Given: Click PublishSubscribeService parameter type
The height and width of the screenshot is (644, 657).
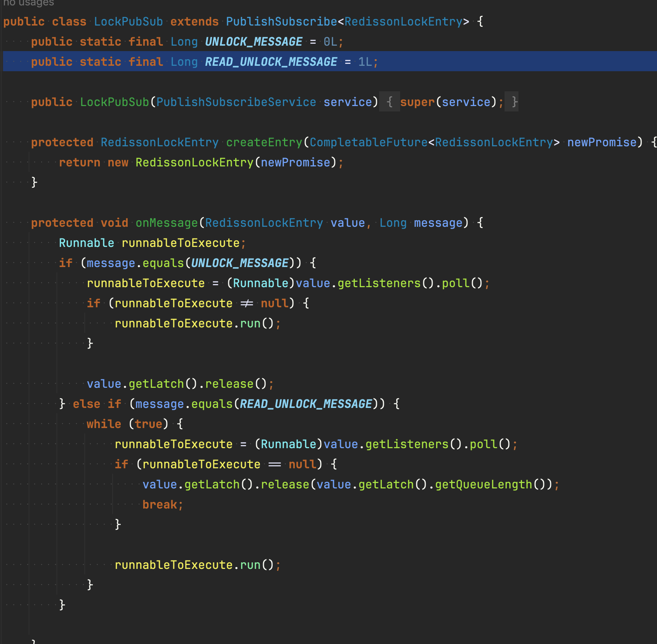Looking at the screenshot, I should tap(236, 102).
